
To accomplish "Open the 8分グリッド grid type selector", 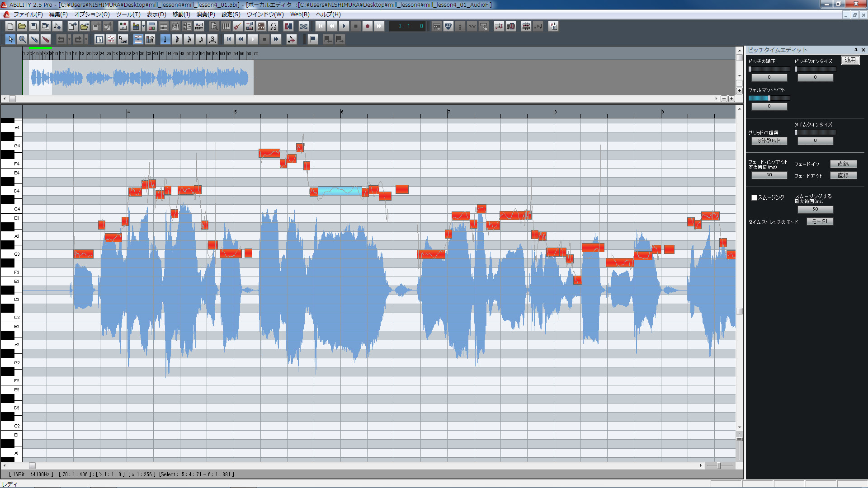I will tap(769, 141).
